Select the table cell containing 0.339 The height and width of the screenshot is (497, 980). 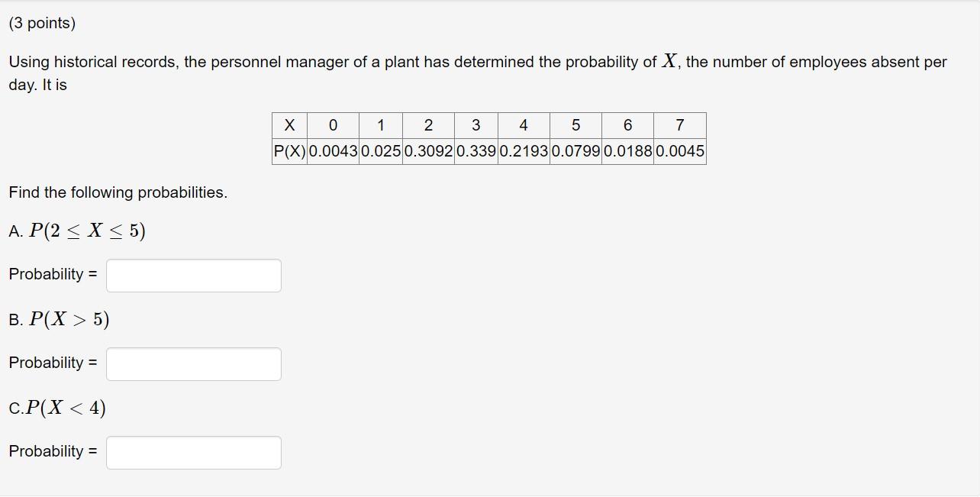pos(476,152)
